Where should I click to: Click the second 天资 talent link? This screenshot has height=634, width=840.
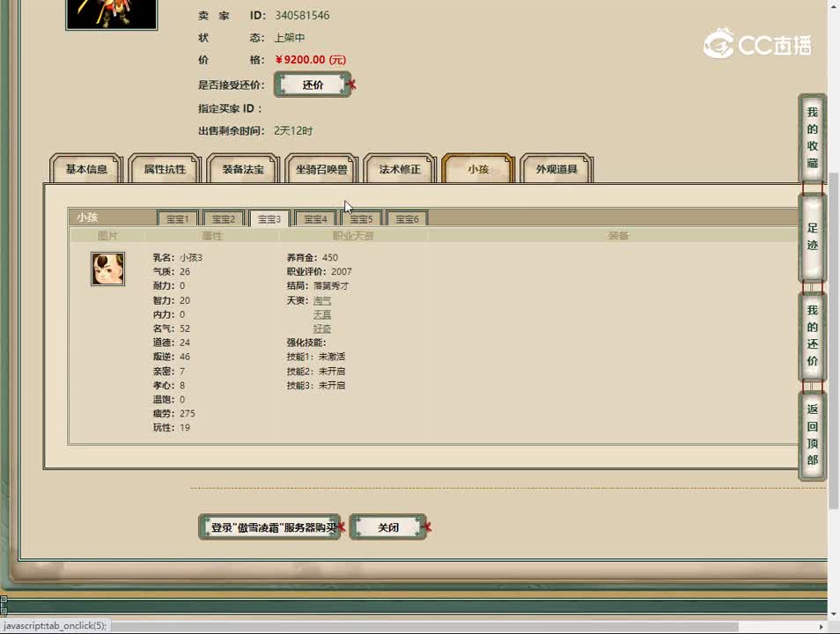tap(322, 314)
